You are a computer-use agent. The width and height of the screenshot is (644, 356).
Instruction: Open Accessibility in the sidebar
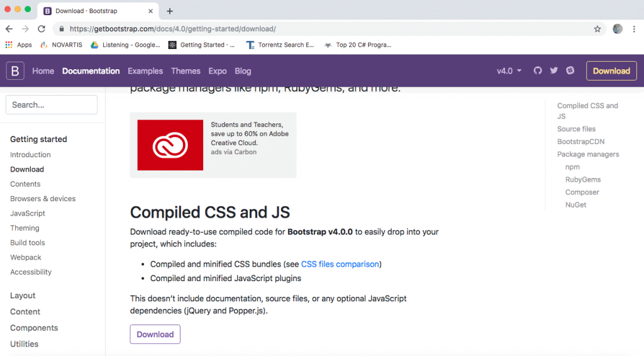click(31, 272)
